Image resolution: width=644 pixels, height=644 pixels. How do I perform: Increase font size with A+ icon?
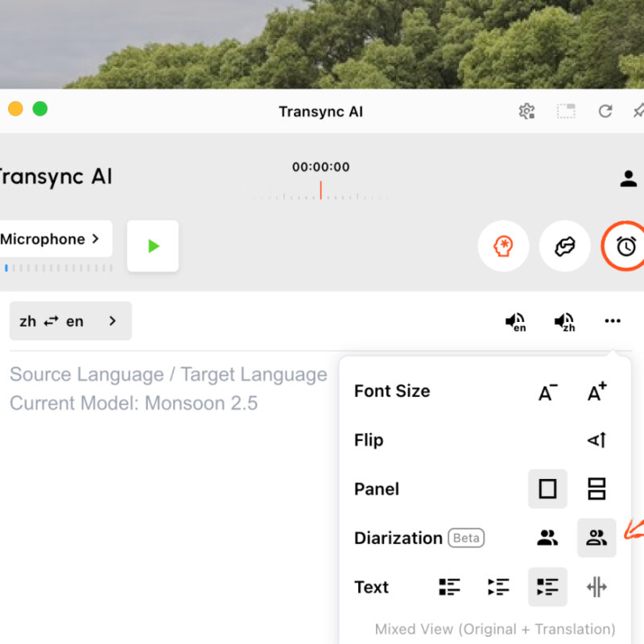tap(597, 391)
